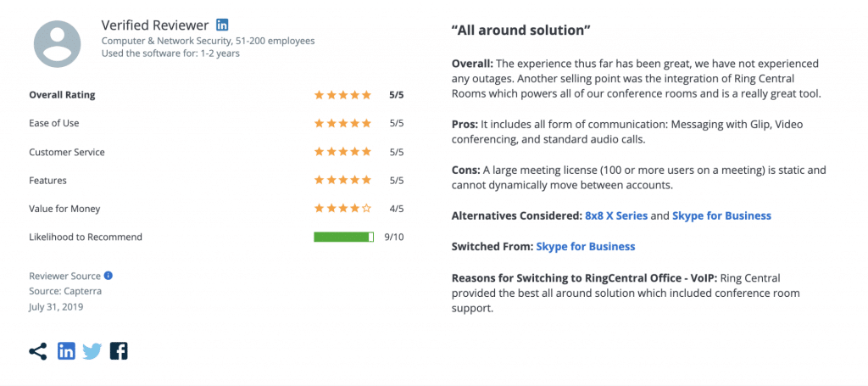Image resolution: width=868 pixels, height=386 pixels.
Task: Click the Source: Capterra text
Action: [65, 291]
